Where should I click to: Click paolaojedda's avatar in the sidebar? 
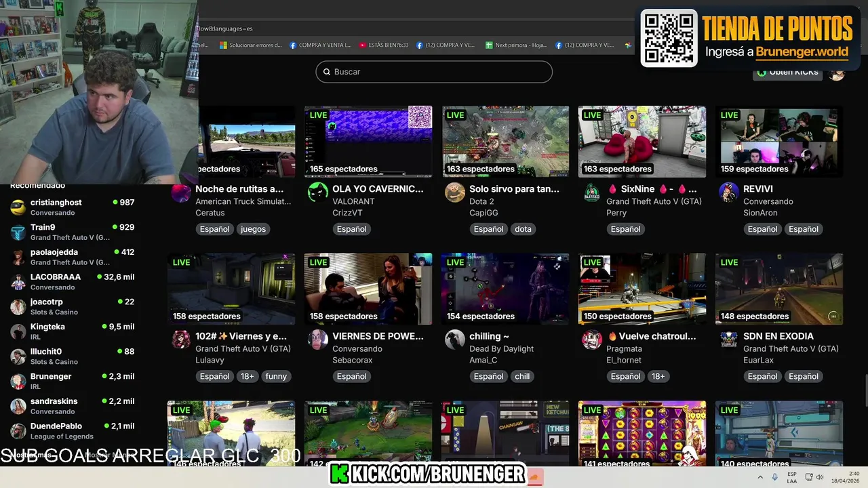[18, 257]
